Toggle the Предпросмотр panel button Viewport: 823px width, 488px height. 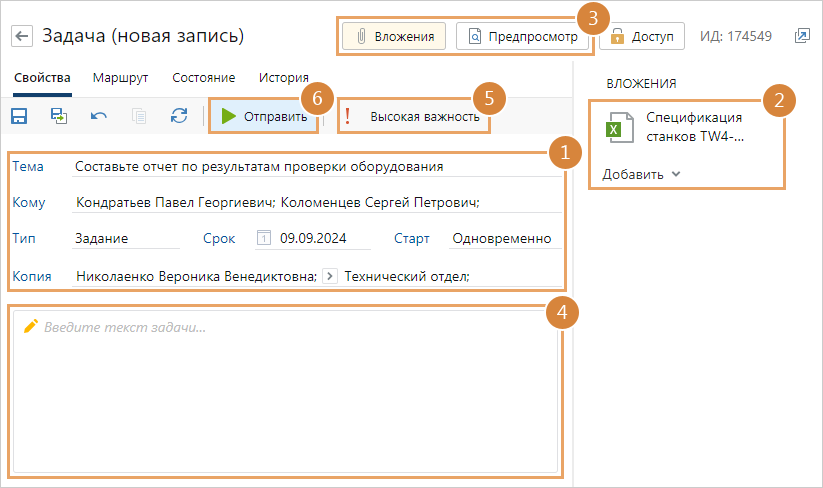[524, 36]
